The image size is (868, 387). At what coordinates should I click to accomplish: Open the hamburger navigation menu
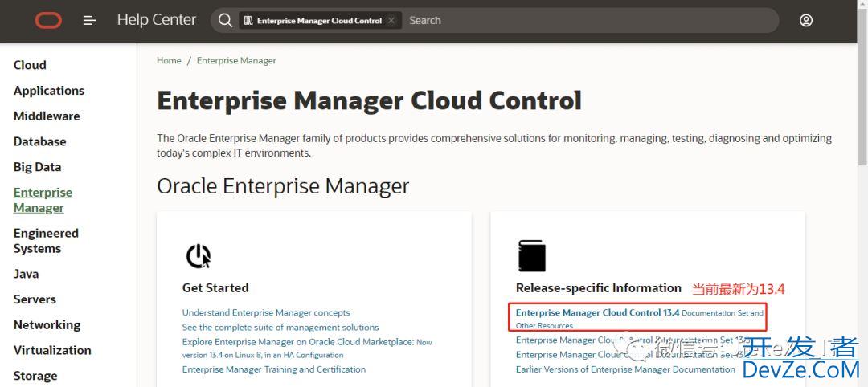[x=90, y=20]
